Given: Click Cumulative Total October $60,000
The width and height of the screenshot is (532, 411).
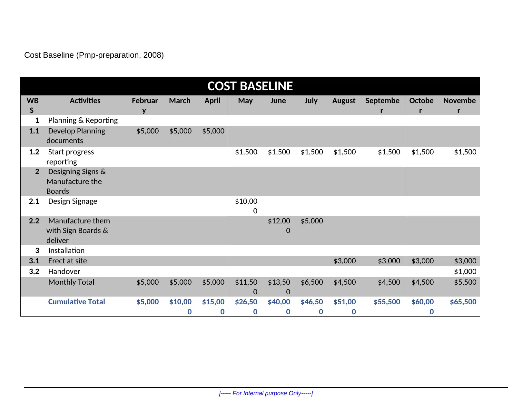Looking at the screenshot, I should click(423, 307).
